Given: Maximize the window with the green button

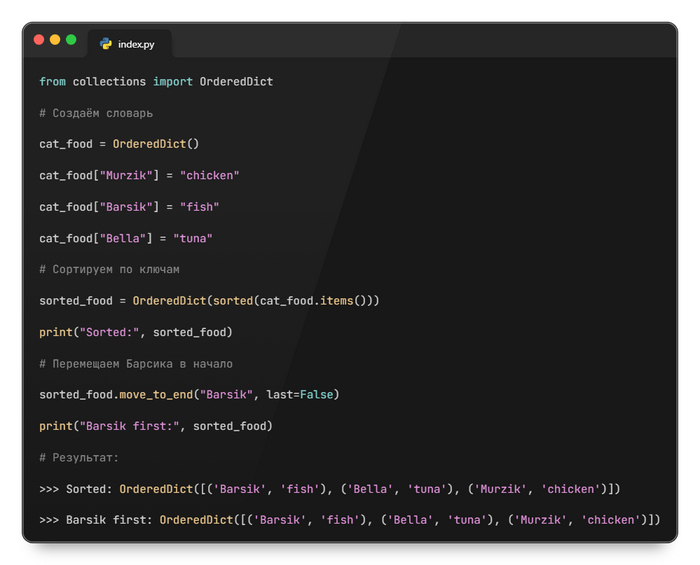Looking at the screenshot, I should coord(71,40).
